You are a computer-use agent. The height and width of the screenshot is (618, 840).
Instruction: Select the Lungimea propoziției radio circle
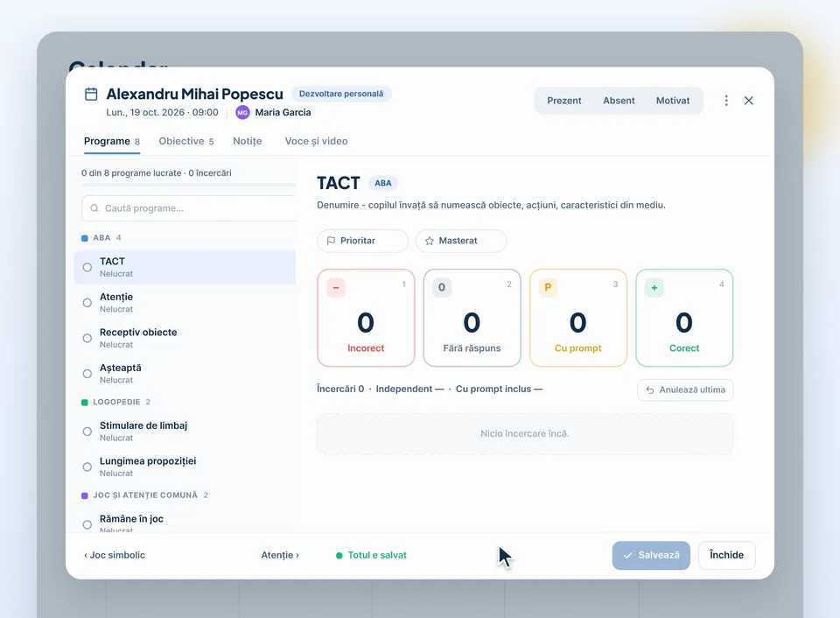87,467
